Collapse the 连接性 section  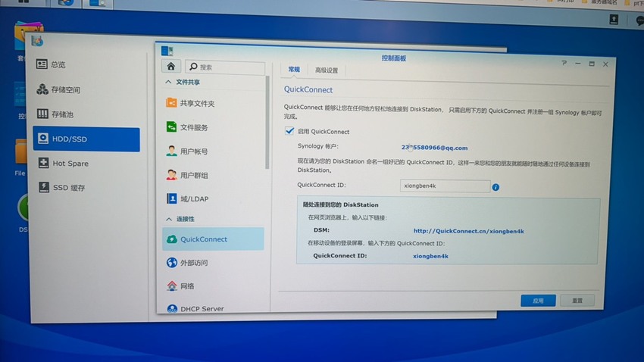coord(169,219)
